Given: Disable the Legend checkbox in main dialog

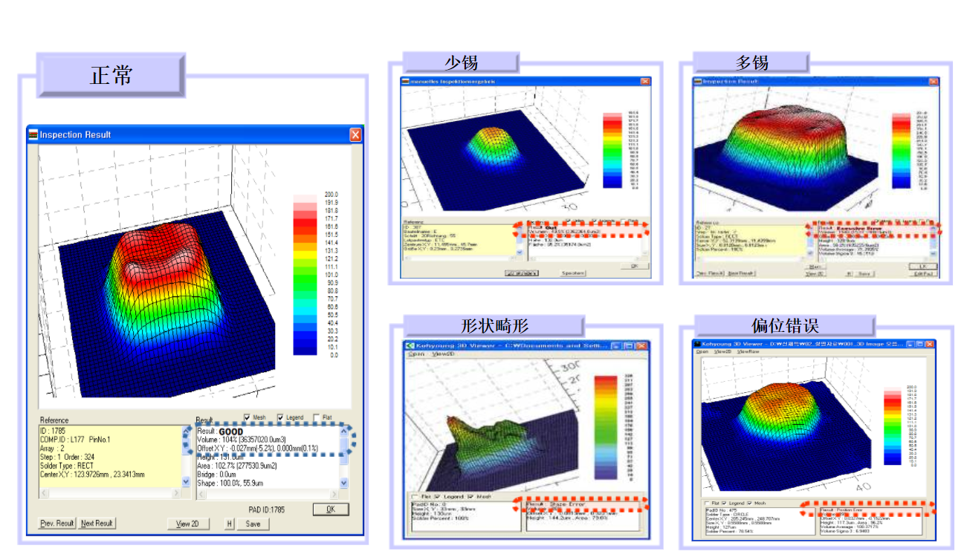Looking at the screenshot, I should (282, 417).
